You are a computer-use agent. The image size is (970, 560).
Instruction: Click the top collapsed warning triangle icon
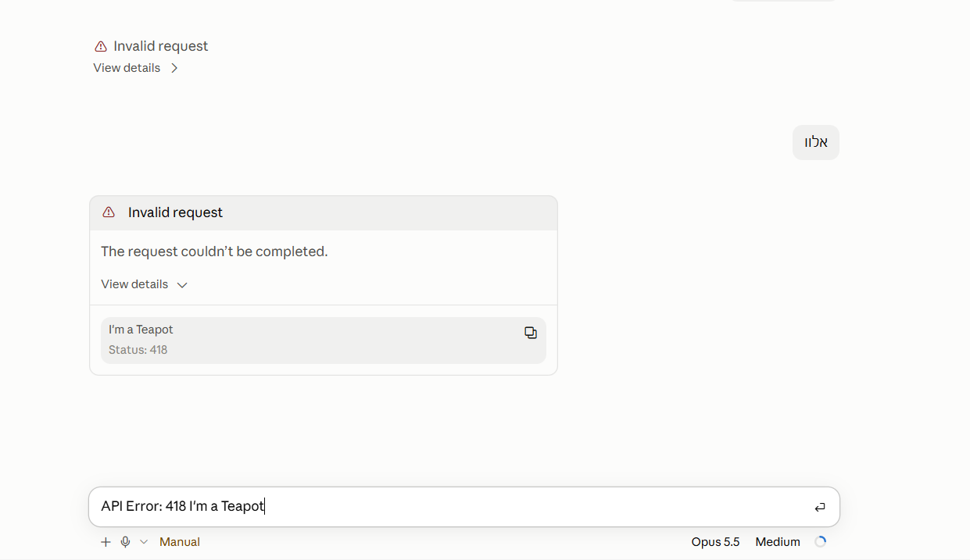point(100,46)
